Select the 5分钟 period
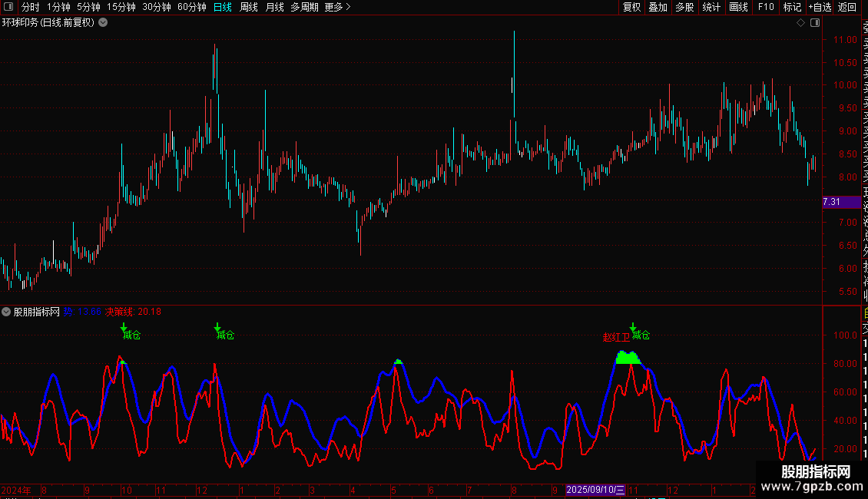Screen dimensions: 868x499 [x=88, y=7]
